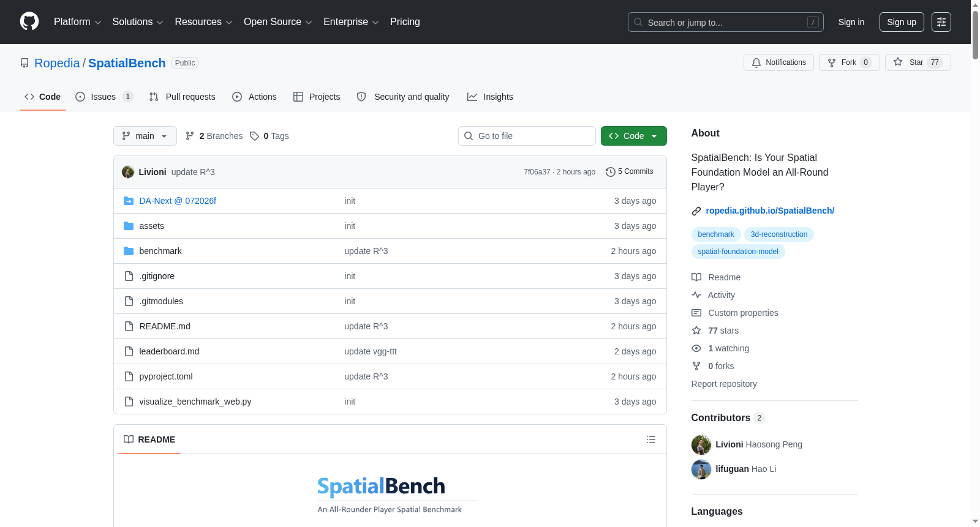Screen dimensions: 980x527
Task: View the 1 watching list
Action: click(720, 348)
